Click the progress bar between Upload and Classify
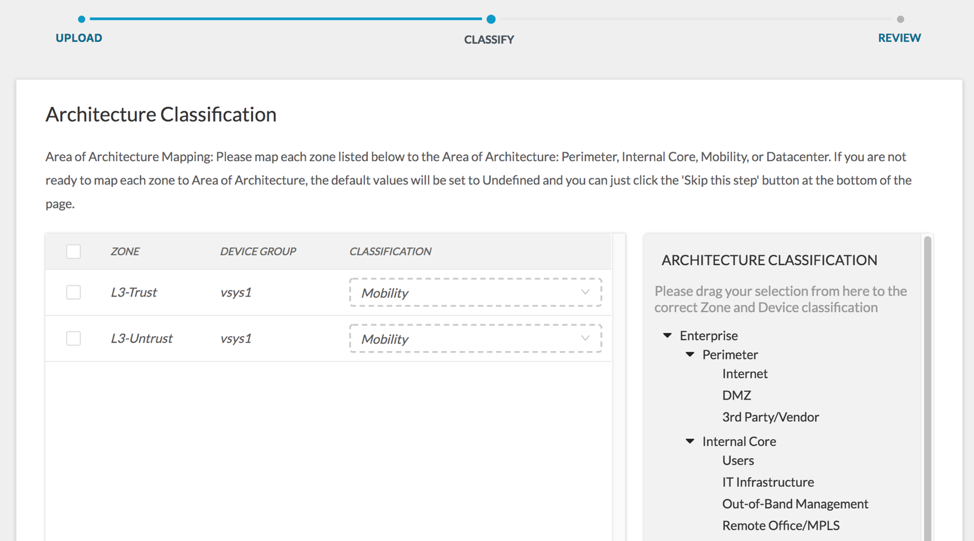 pyautogui.click(x=286, y=19)
